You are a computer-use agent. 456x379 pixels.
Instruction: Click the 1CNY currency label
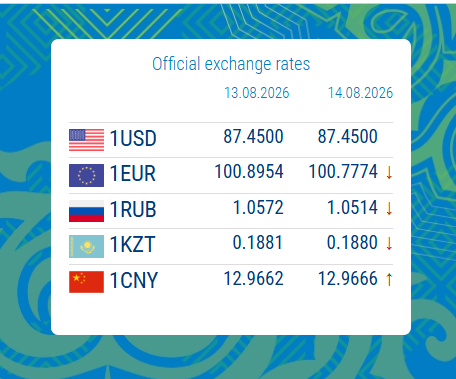(x=134, y=280)
